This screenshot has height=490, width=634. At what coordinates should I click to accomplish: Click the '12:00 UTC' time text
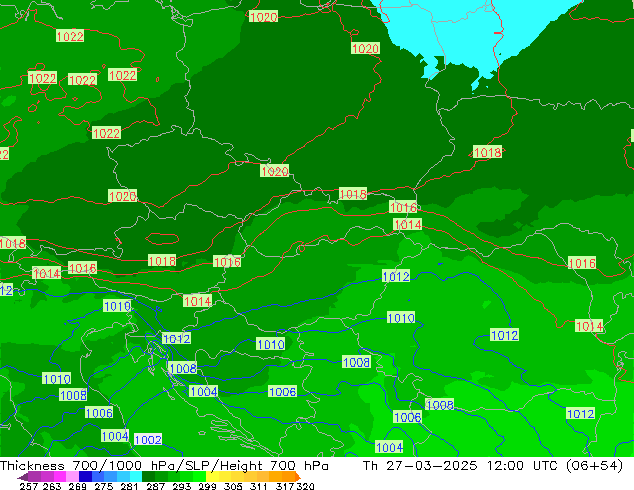pyautogui.click(x=521, y=466)
